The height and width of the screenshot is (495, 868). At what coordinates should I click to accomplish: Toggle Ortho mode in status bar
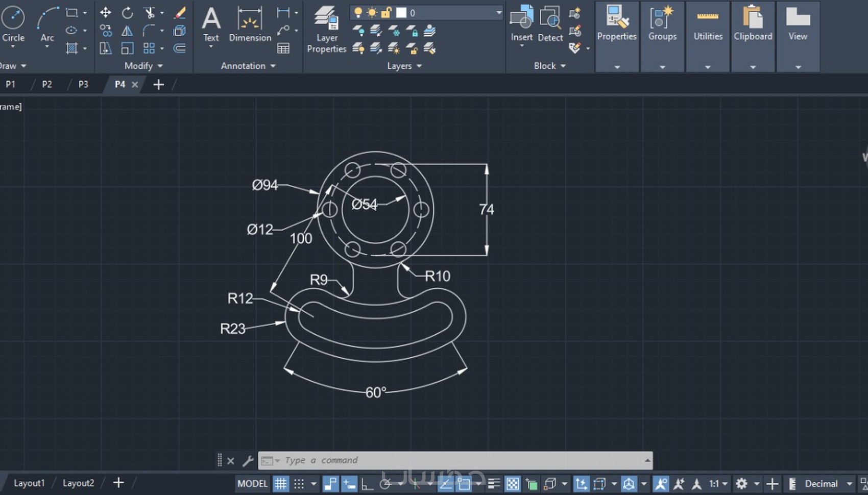coord(367,483)
